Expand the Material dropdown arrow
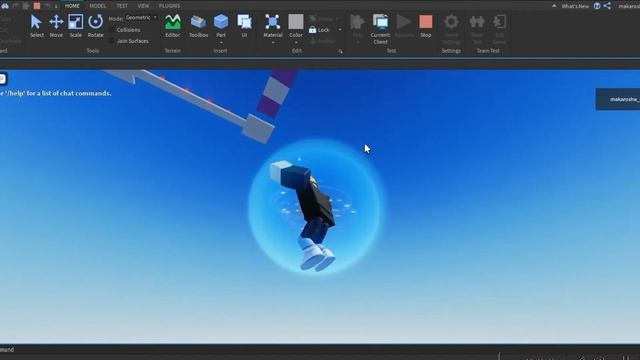The height and width of the screenshot is (360, 640). pos(273,42)
